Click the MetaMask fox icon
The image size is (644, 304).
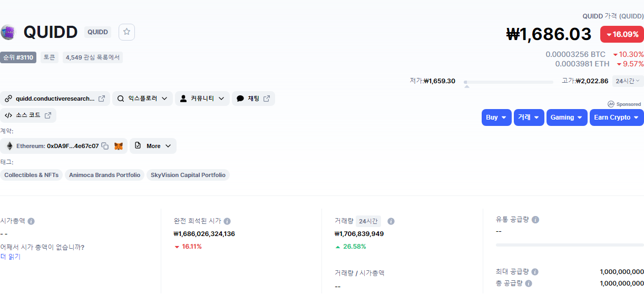[x=119, y=146]
